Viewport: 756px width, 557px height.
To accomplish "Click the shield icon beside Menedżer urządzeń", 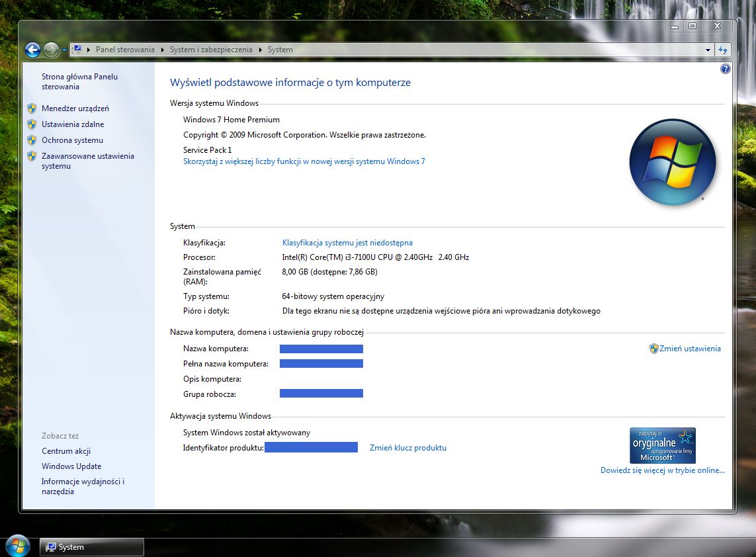I will point(32,108).
